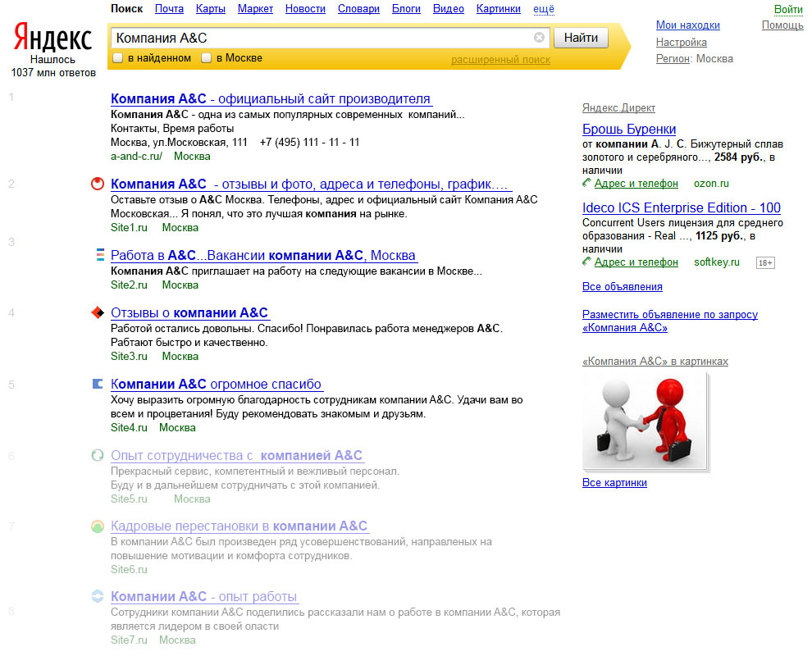Clear the search field with the X icon

click(539, 37)
